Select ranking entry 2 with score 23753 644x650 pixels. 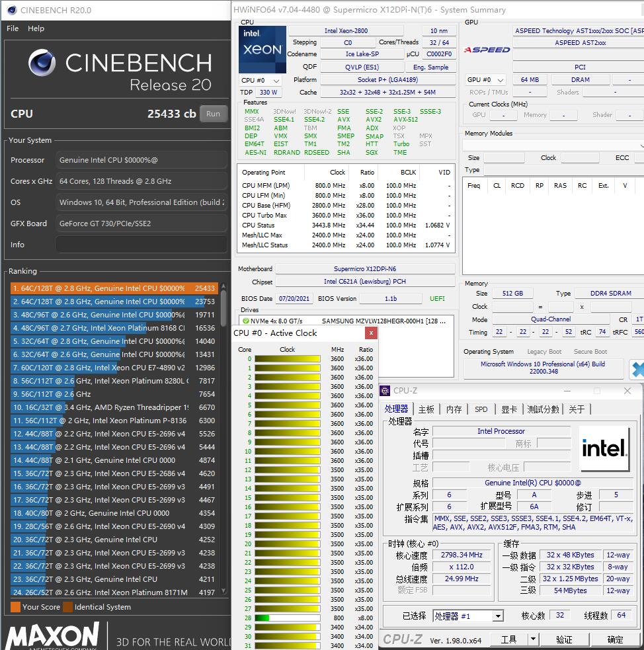coord(114,302)
